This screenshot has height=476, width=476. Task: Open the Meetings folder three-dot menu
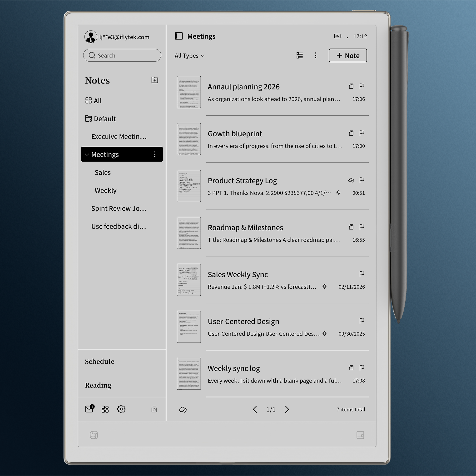tap(155, 154)
